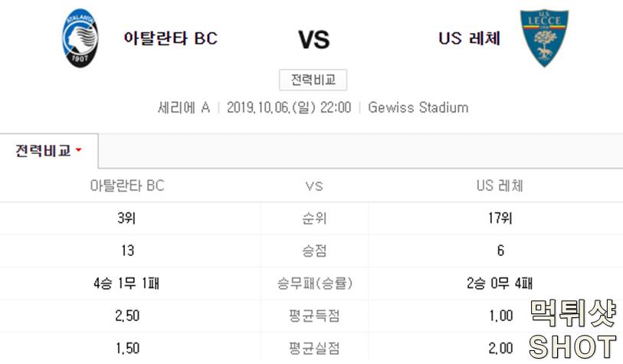The width and height of the screenshot is (623, 364).
Task: Click the match date 2019.10.06.(일) 22:00
Action: click(x=289, y=108)
